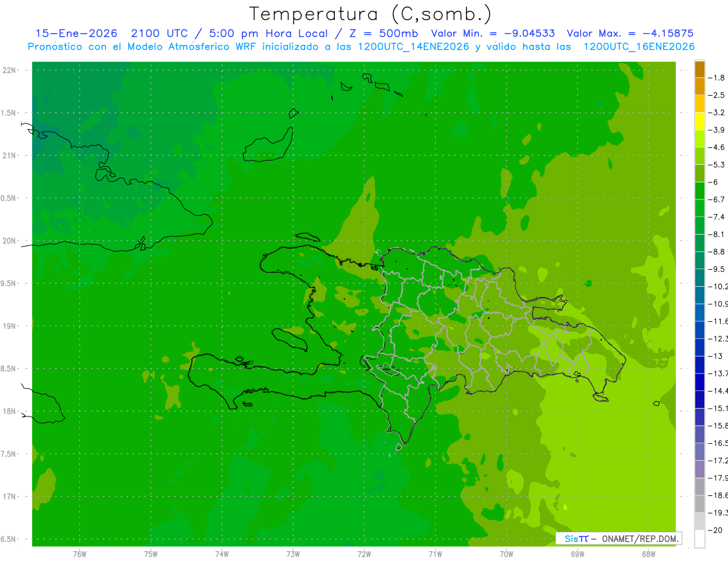This screenshot has height=562, width=728.
Task: Click the '-13' colorbar label
Action: (x=715, y=356)
